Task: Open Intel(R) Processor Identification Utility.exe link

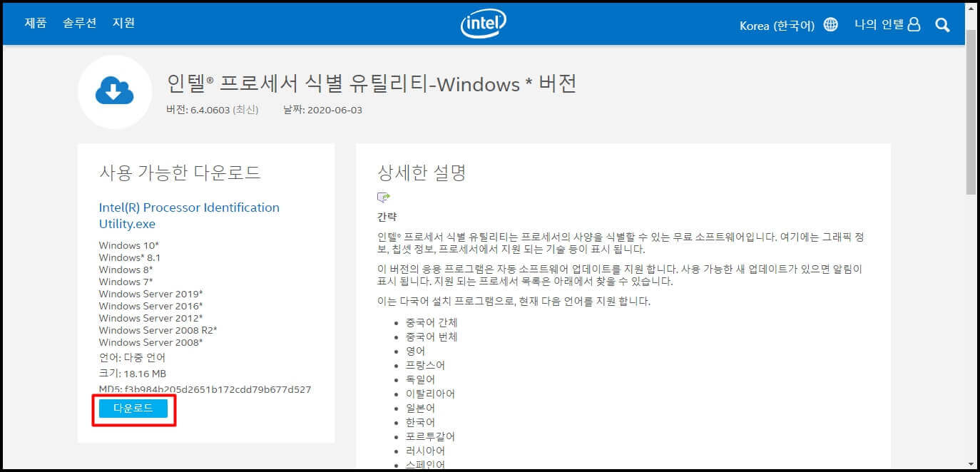Action: [x=189, y=215]
